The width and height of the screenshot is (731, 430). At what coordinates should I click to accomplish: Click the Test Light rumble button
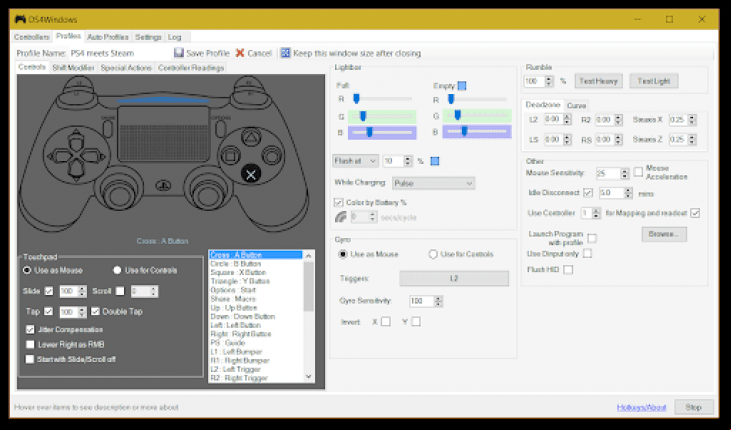[654, 81]
